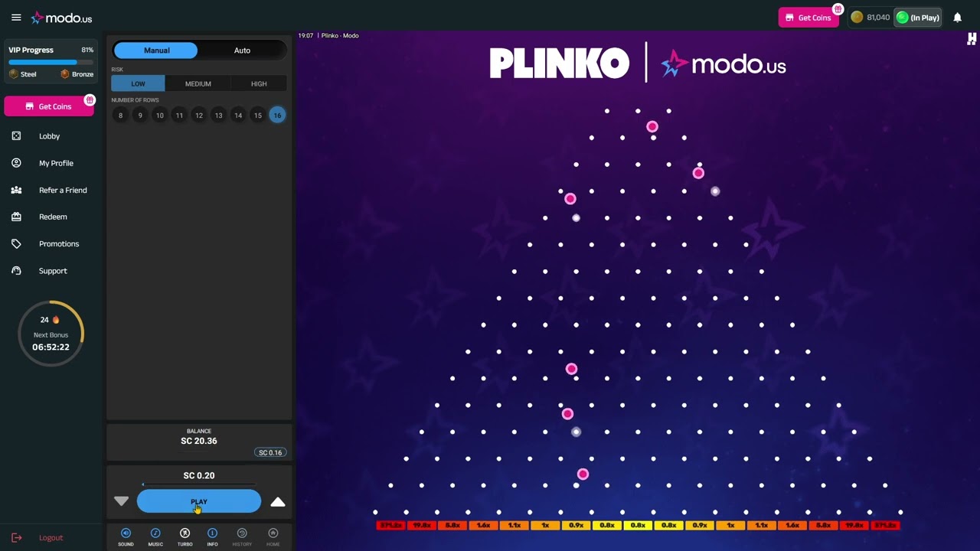The height and width of the screenshot is (551, 980).
Task: Click the Steel tier icon under VIP Progress
Action: point(14,74)
